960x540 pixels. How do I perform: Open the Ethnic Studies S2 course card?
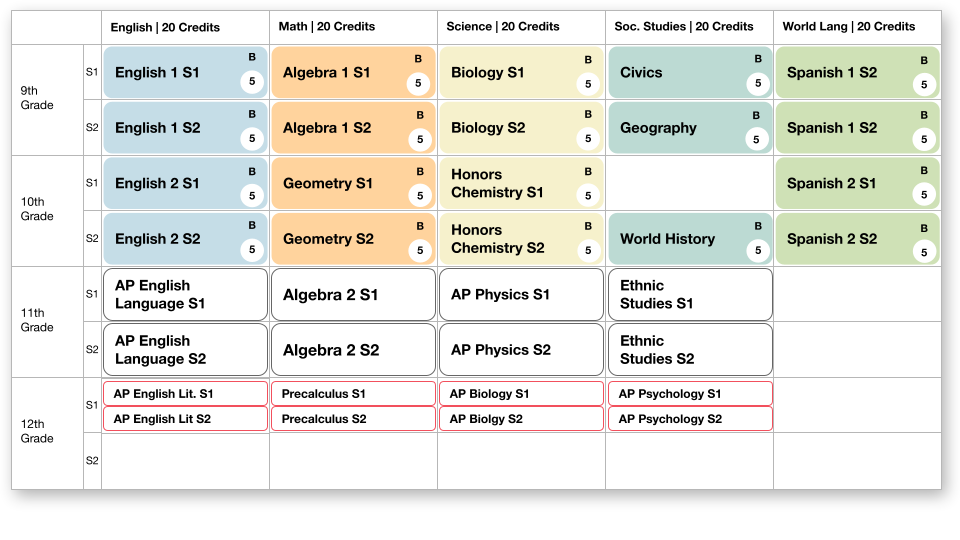(x=691, y=350)
